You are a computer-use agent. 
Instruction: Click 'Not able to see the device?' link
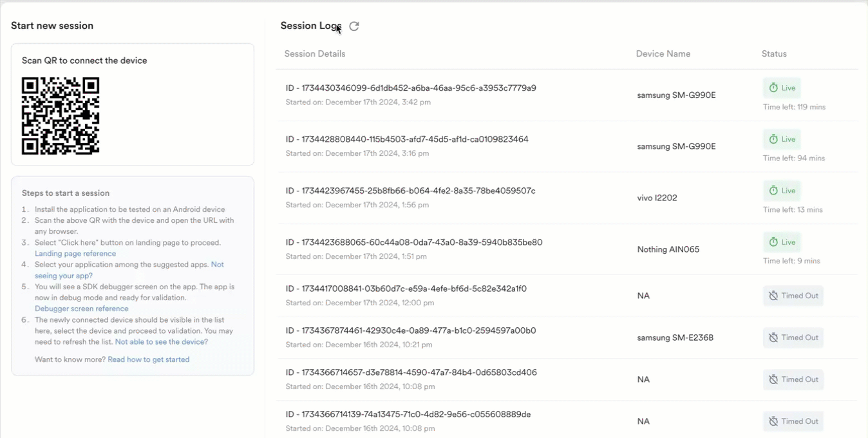[x=161, y=342]
